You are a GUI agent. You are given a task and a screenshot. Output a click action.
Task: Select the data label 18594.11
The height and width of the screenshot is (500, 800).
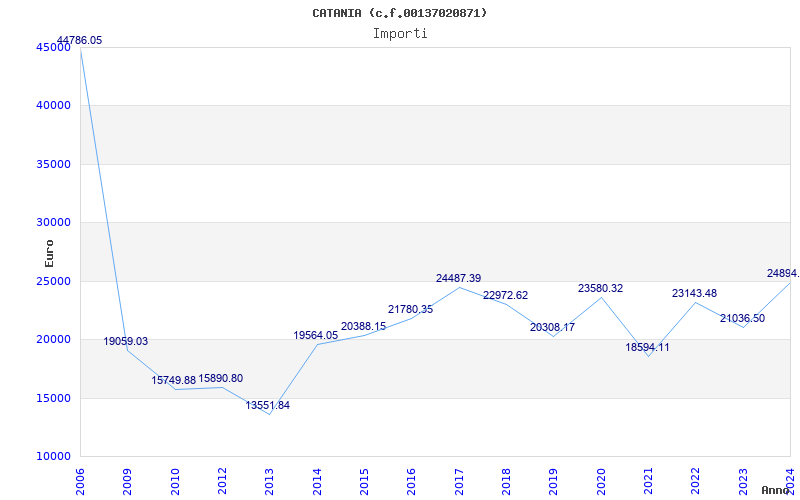click(647, 347)
